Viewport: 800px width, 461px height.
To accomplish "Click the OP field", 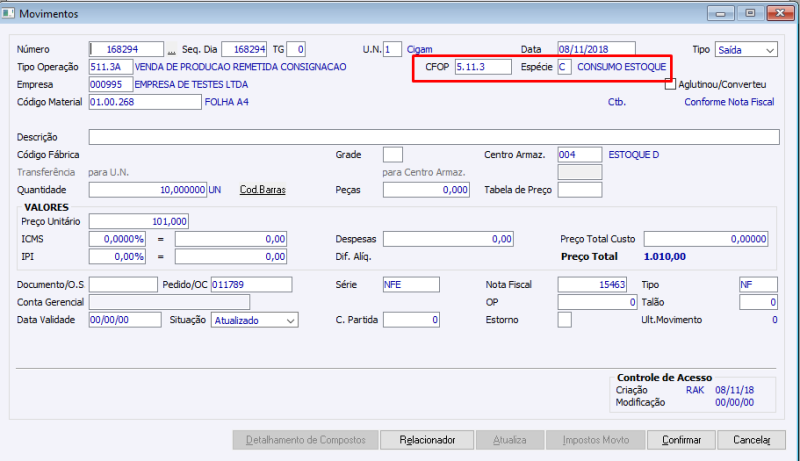I will [x=597, y=302].
